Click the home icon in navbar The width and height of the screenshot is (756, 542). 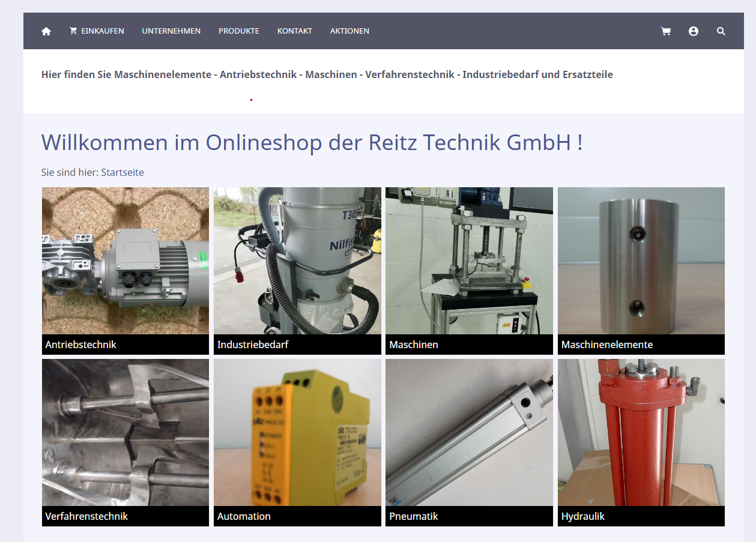click(x=46, y=31)
